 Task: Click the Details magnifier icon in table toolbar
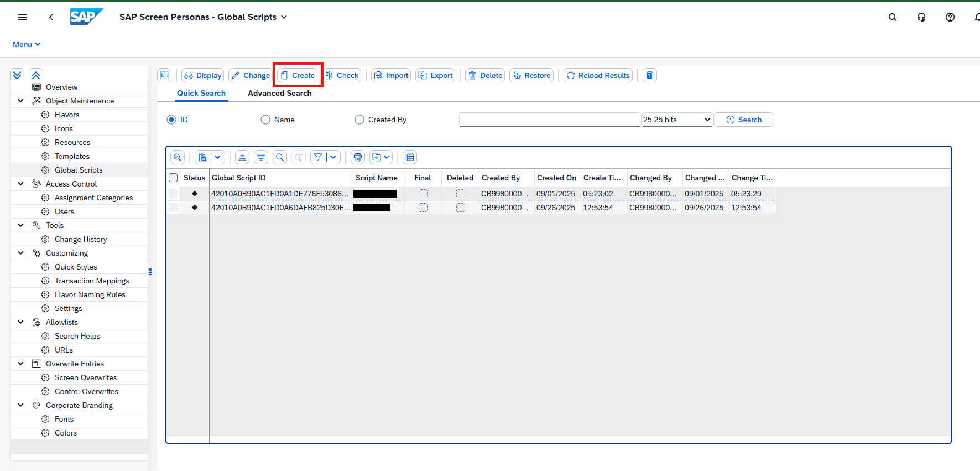pos(178,157)
